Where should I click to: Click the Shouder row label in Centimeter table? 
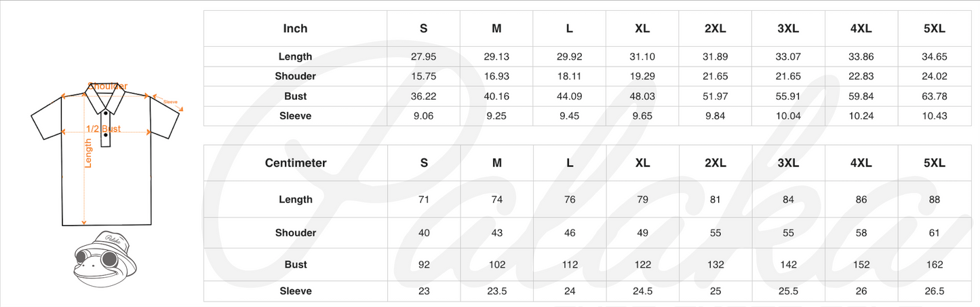[295, 233]
